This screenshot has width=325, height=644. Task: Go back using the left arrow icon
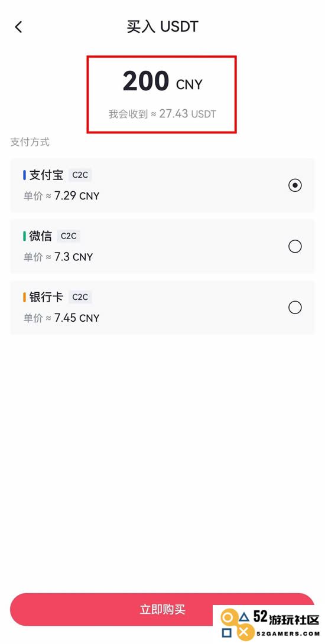pyautogui.click(x=18, y=28)
